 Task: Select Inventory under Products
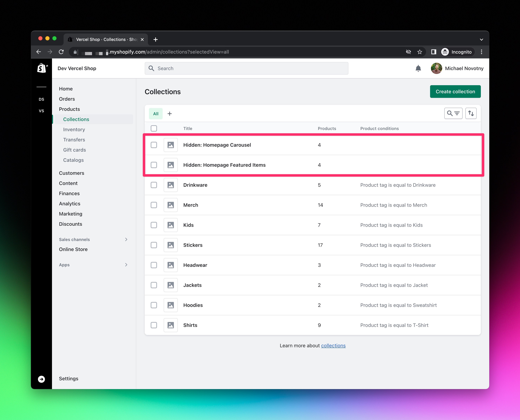coord(74,129)
